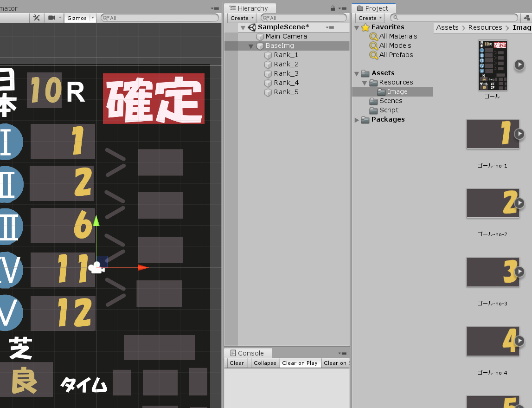Click Resources in the breadcrumb path
This screenshot has height=408, width=532.
click(x=485, y=27)
